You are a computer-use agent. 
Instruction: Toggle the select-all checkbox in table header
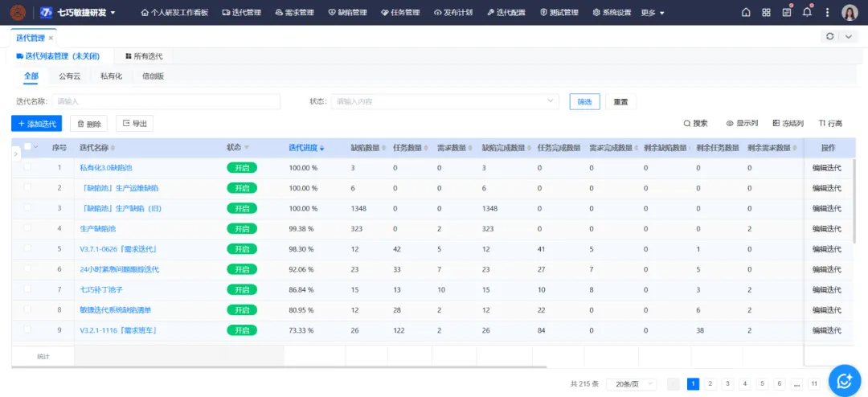point(28,147)
